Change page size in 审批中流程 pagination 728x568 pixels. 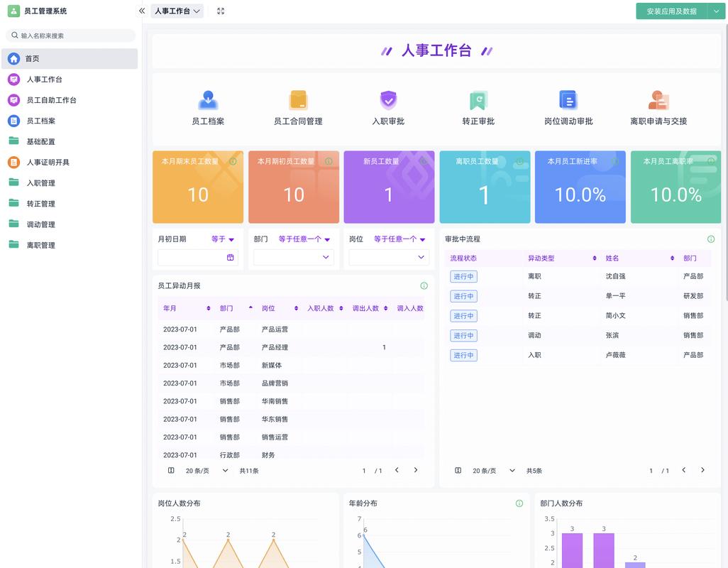point(494,471)
